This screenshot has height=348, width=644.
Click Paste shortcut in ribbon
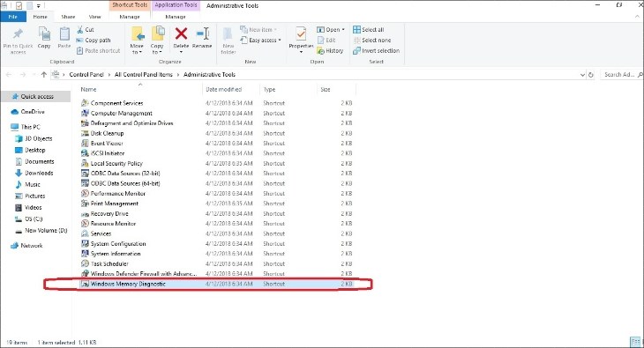click(99, 50)
